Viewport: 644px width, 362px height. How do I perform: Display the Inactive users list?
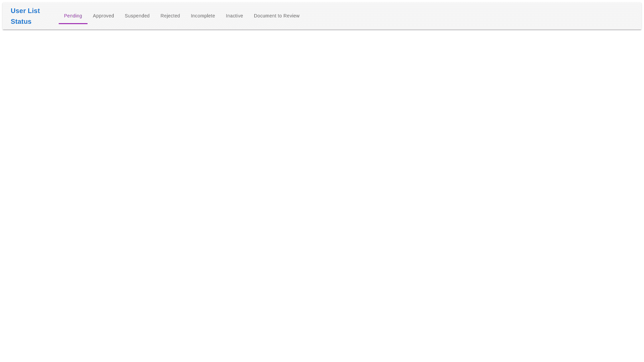click(234, 16)
